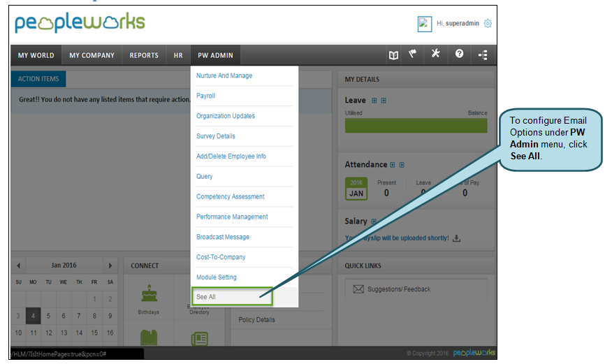Screen dimensions: 605x364
Task: Open the HR menu
Action: coord(178,55)
